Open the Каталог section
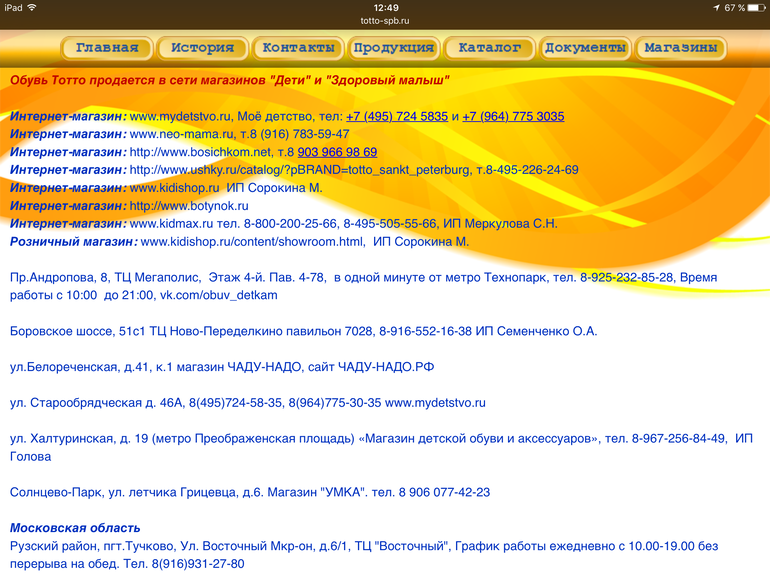The height and width of the screenshot is (578, 770). tap(489, 48)
